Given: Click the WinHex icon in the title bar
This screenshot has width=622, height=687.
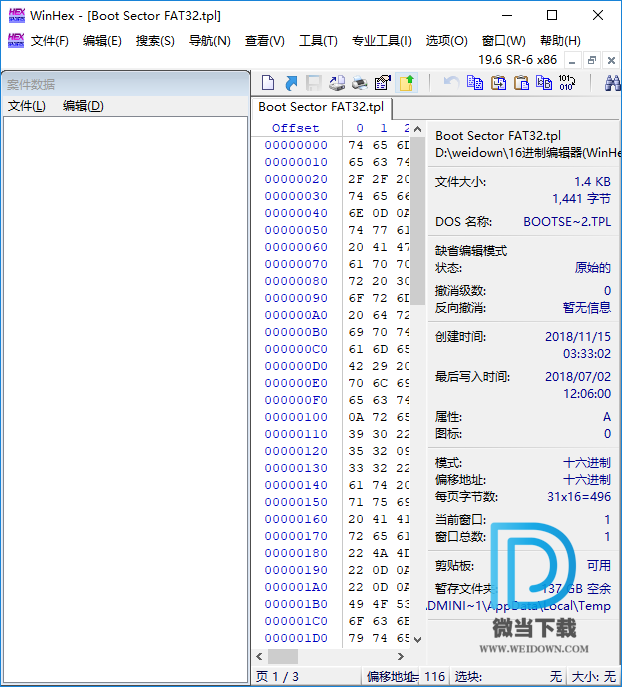Looking at the screenshot, I should (x=17, y=15).
